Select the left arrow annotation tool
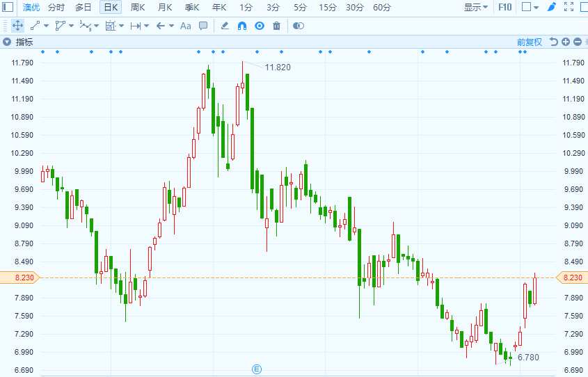This screenshot has height=377, width=588. (x=161, y=26)
